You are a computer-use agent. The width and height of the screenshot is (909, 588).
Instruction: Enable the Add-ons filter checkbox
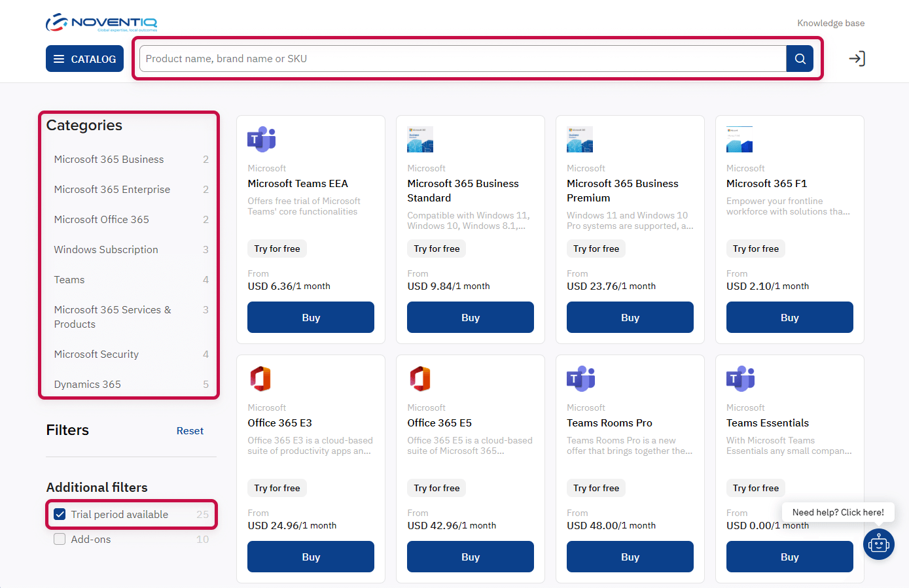click(x=60, y=539)
